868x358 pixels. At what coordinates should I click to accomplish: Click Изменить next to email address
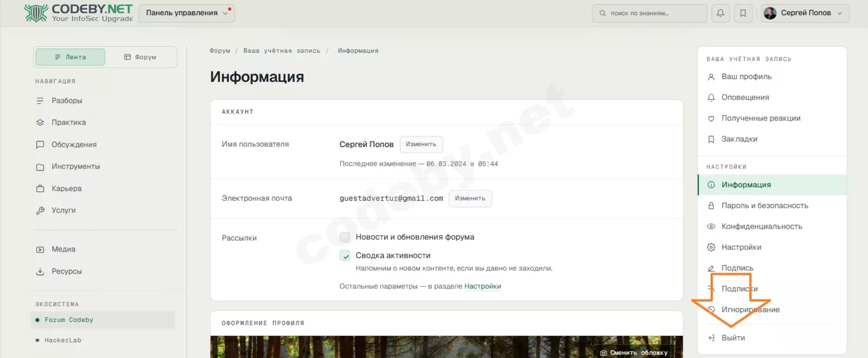point(470,199)
